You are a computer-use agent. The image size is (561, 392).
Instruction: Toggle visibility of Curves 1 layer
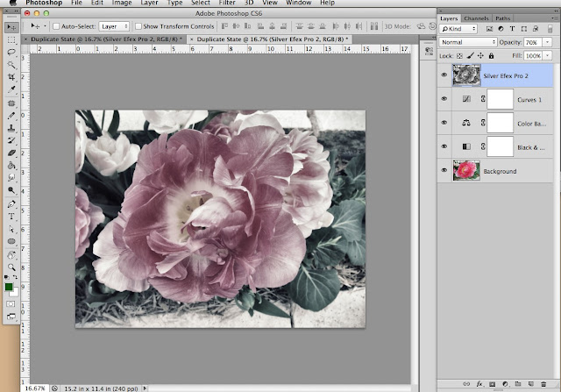(x=444, y=99)
